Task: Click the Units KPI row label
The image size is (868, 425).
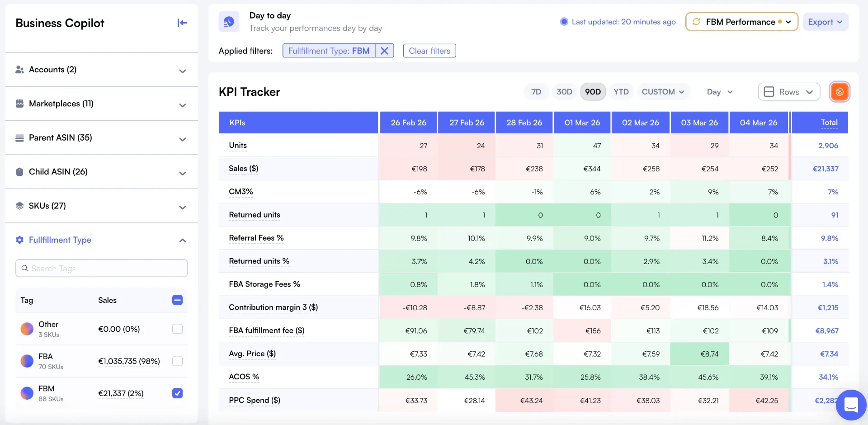Action: 238,145
